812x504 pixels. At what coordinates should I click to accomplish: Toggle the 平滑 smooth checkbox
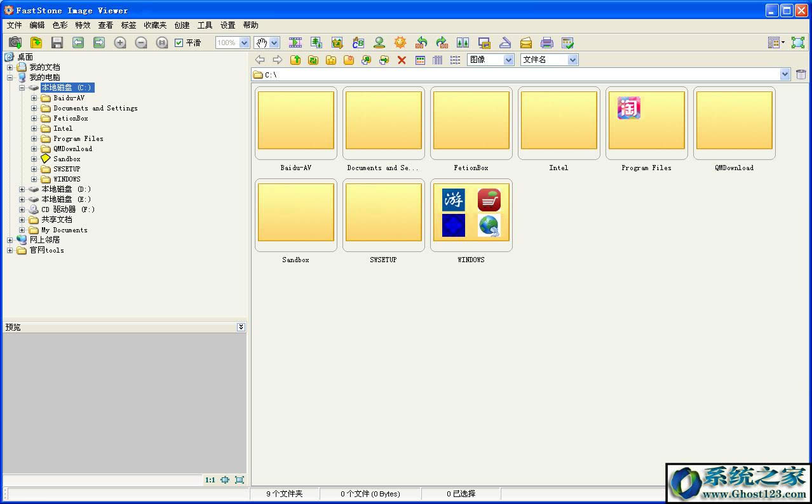point(179,43)
